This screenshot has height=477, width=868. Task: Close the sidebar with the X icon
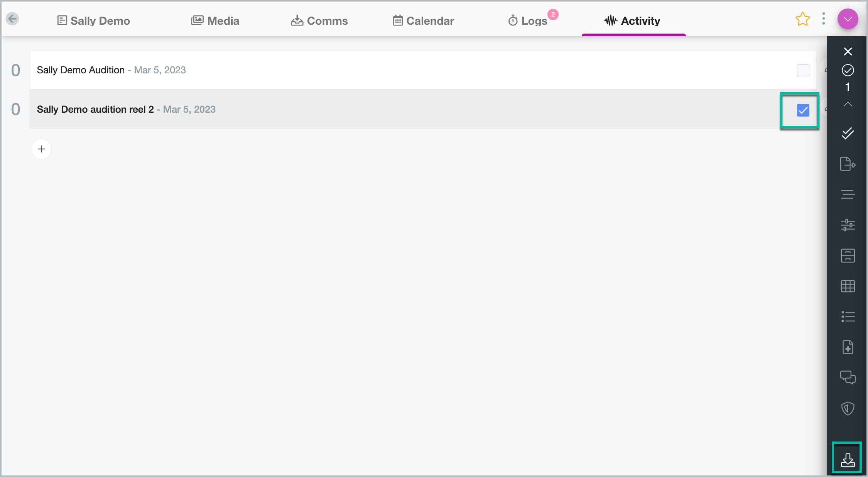(848, 51)
